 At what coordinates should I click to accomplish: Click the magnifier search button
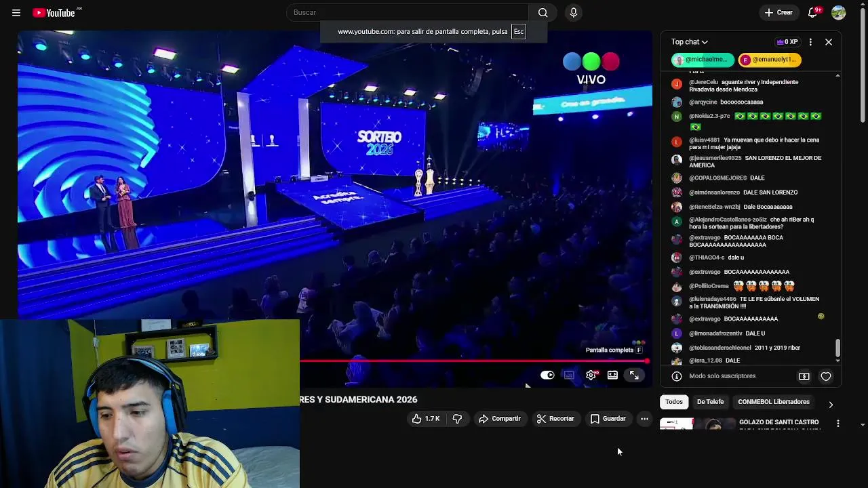tap(542, 12)
